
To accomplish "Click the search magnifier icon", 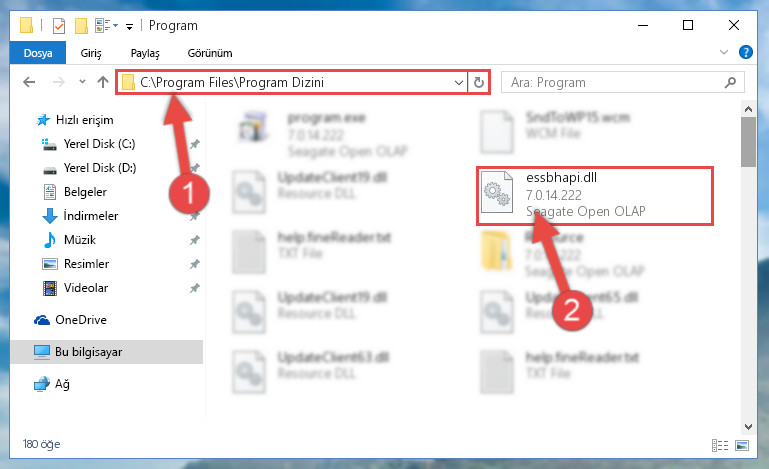I will click(x=730, y=82).
